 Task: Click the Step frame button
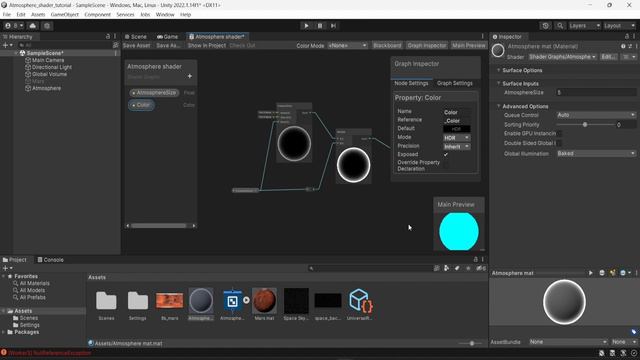(333, 26)
